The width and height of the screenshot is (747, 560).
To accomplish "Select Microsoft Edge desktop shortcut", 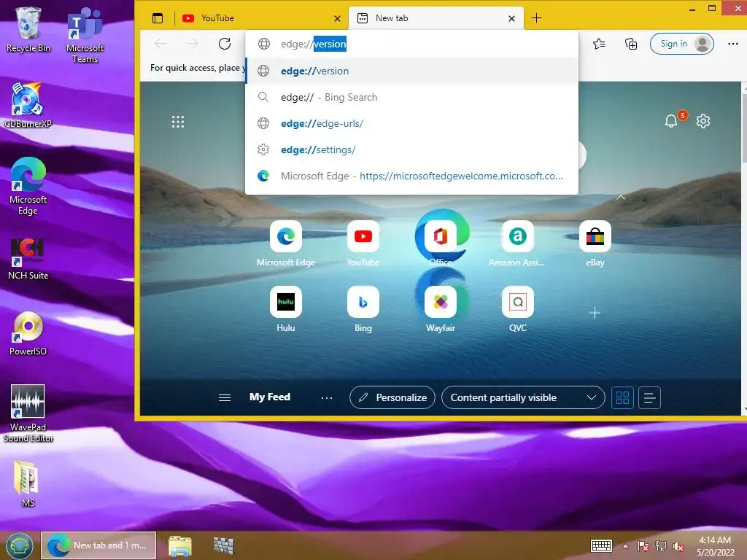I will point(28,186).
